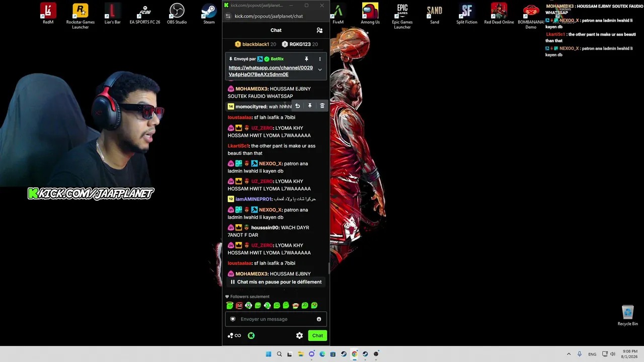Open the Red Dead Online desktop shortcut
644x362 pixels.
pos(499,14)
